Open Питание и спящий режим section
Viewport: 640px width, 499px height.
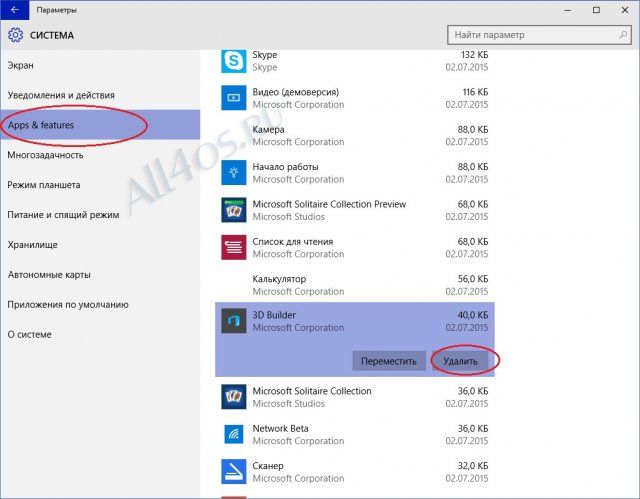(x=100, y=215)
